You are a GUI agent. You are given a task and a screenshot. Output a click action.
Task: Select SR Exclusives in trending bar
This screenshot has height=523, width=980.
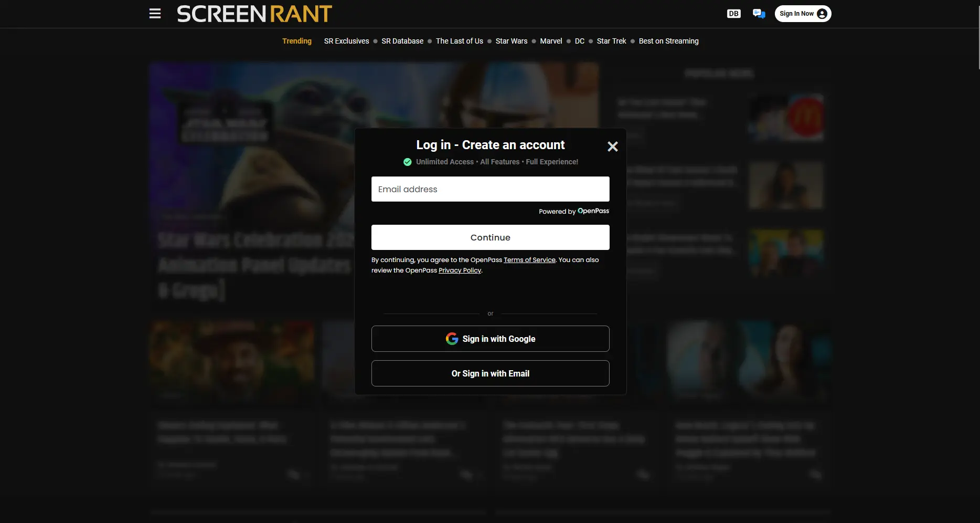[346, 41]
